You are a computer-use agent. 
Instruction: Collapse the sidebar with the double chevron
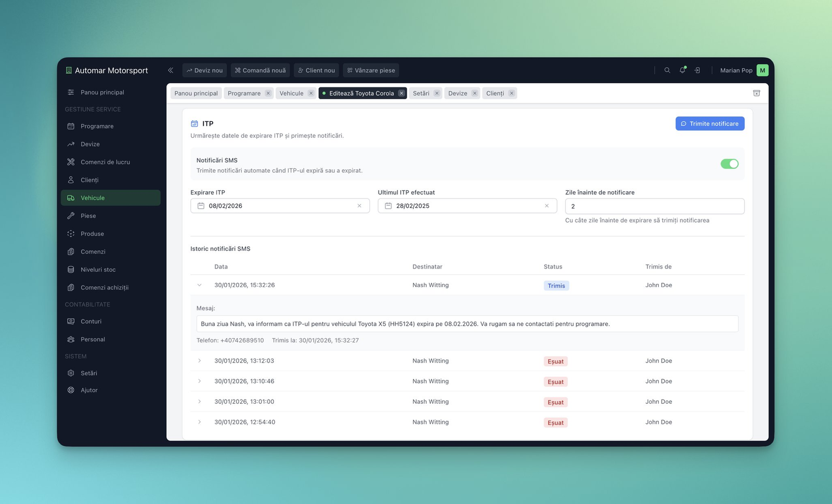pos(171,70)
